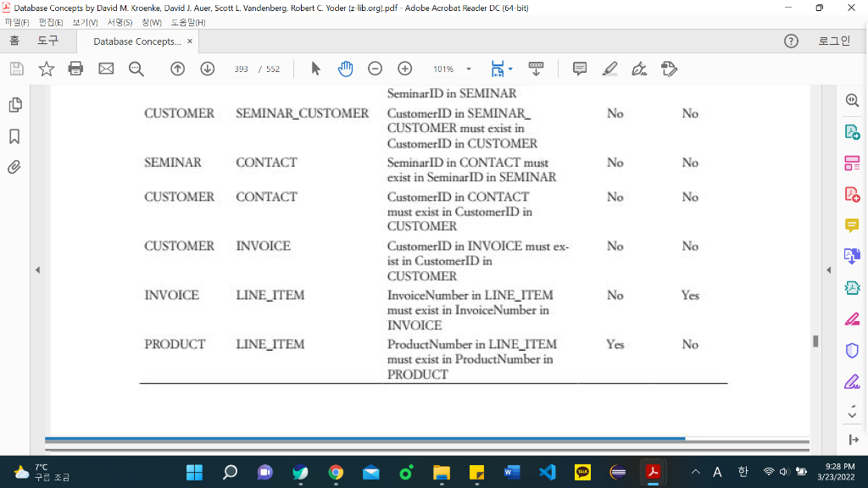
Task: Show Attachments via the paperclip icon
Action: (x=13, y=167)
